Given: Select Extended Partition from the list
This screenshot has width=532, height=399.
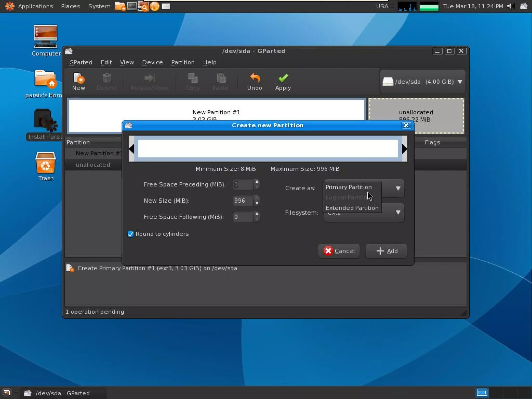Looking at the screenshot, I should click(352, 208).
